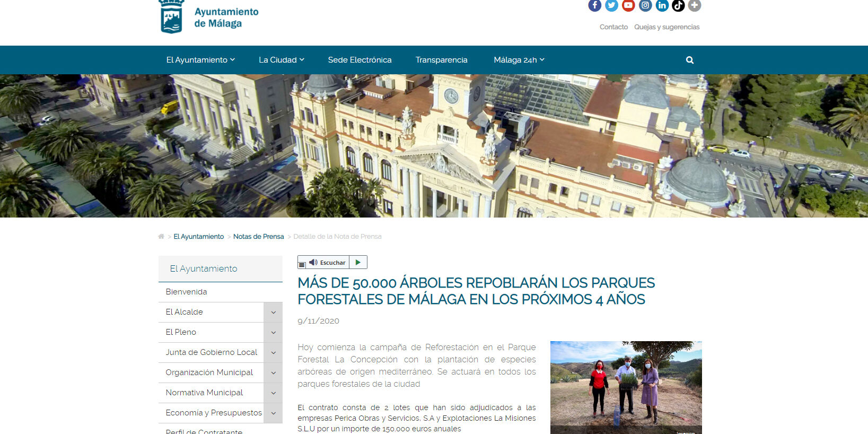Open Junta de Gobierno Local item
Viewport: 868px width, 434px height.
point(211,352)
